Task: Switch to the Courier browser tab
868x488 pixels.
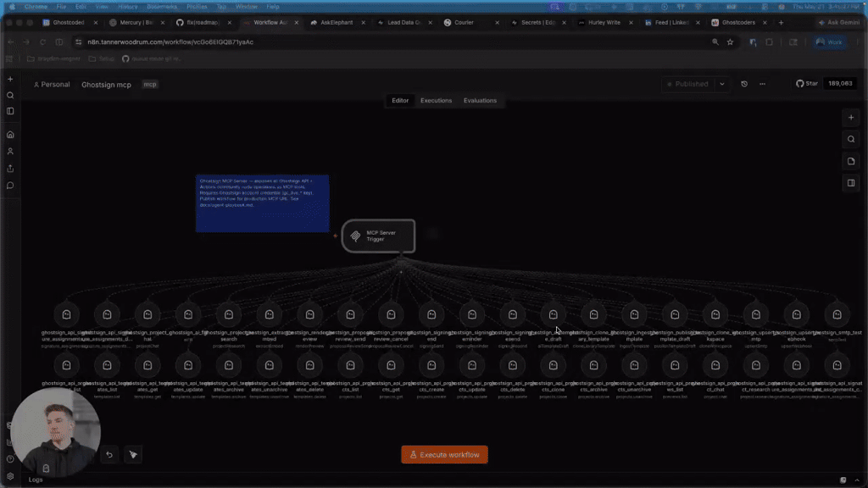Action: (464, 23)
